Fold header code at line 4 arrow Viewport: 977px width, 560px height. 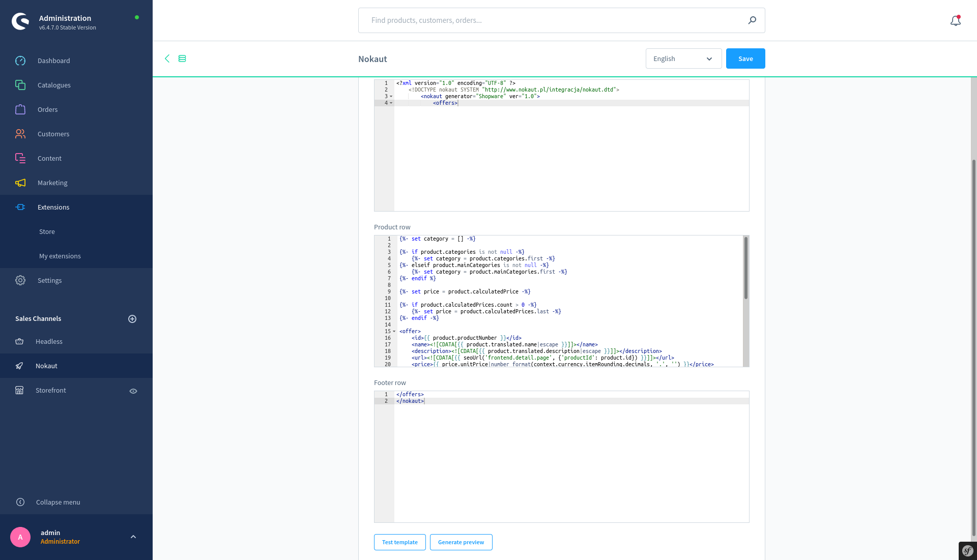click(391, 103)
